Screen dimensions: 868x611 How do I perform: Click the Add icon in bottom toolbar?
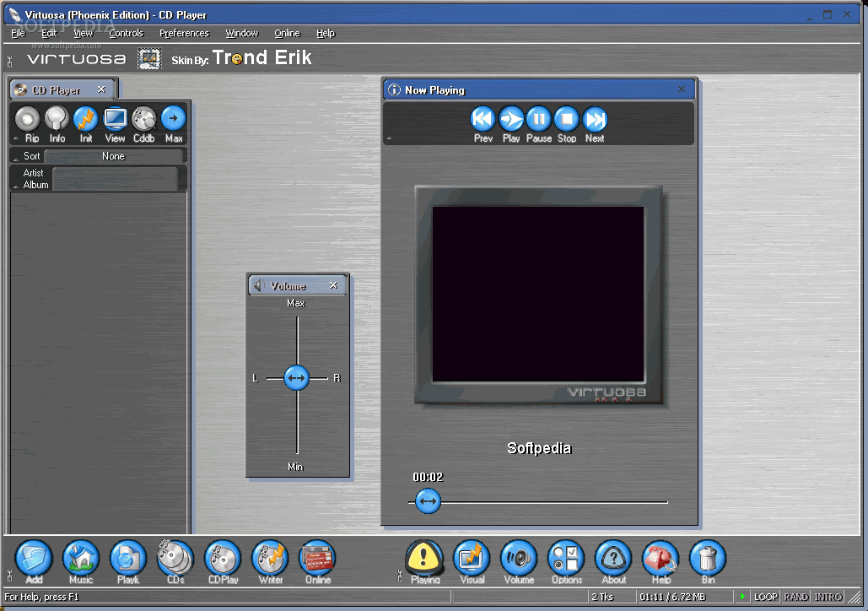coord(34,559)
